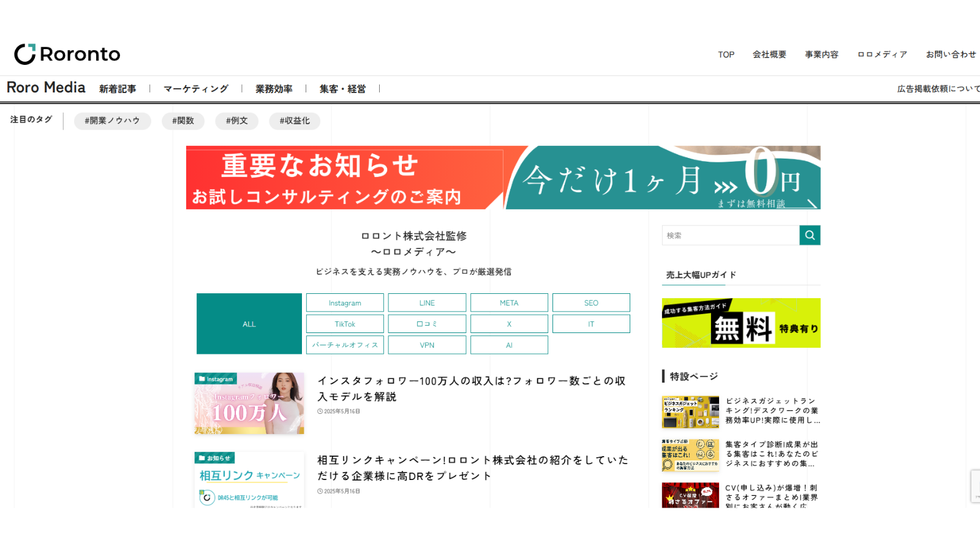Toggle the VPN content filter
980x551 pixels.
click(x=426, y=345)
